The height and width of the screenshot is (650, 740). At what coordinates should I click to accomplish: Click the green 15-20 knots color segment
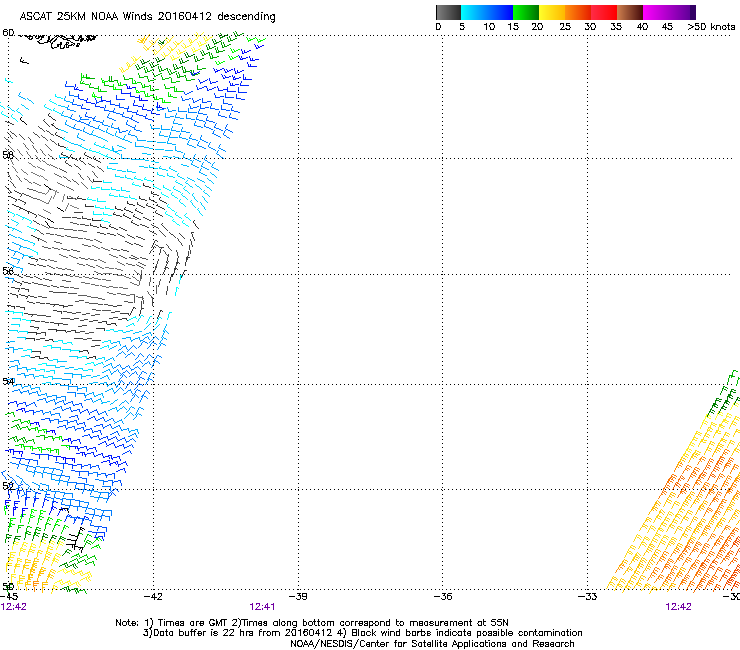click(526, 12)
